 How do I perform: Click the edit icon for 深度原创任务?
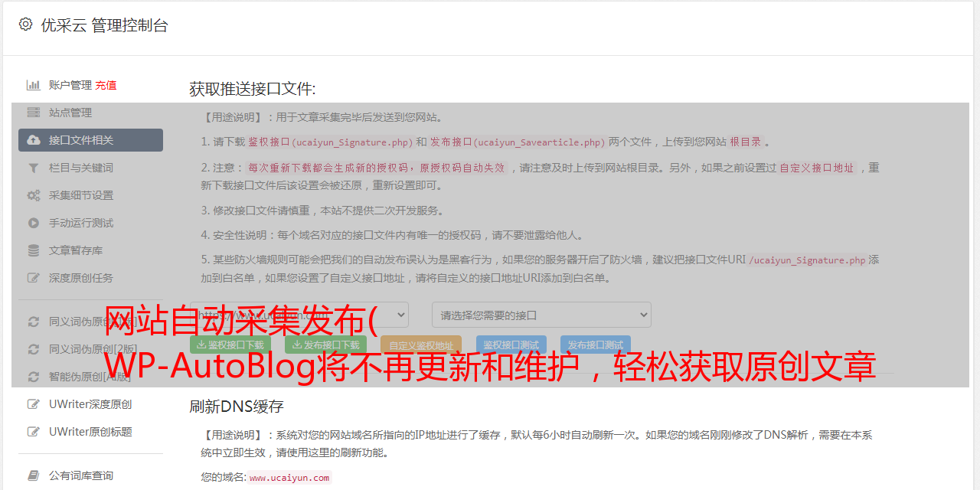(34, 278)
